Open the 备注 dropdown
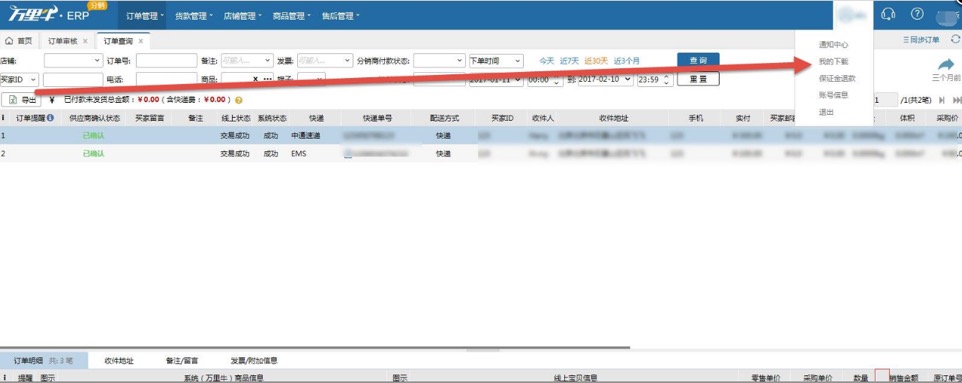This screenshot has width=962, height=383. 246,61
